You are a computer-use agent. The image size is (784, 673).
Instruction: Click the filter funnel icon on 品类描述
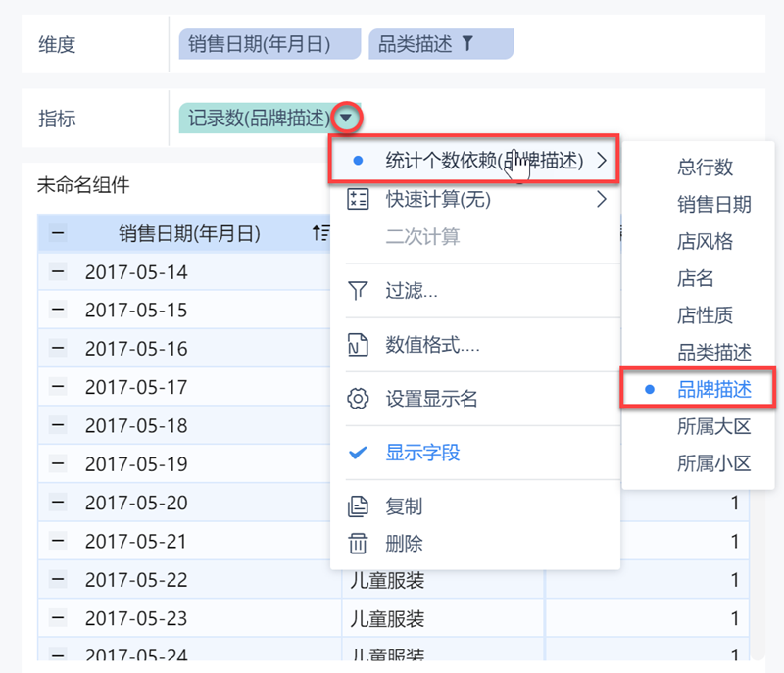point(467,43)
